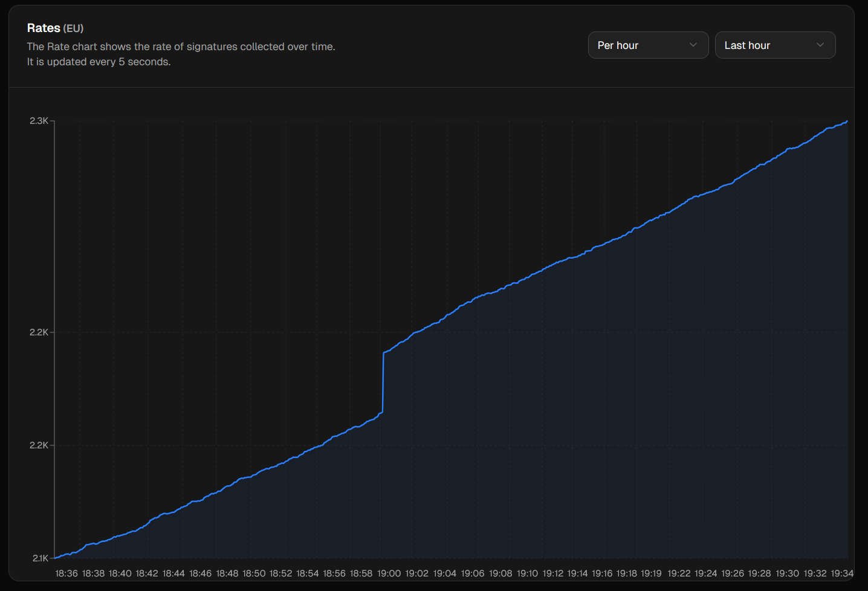This screenshot has width=868, height=591.
Task: Click the 18:42 x-axis time label
Action: [x=147, y=573]
